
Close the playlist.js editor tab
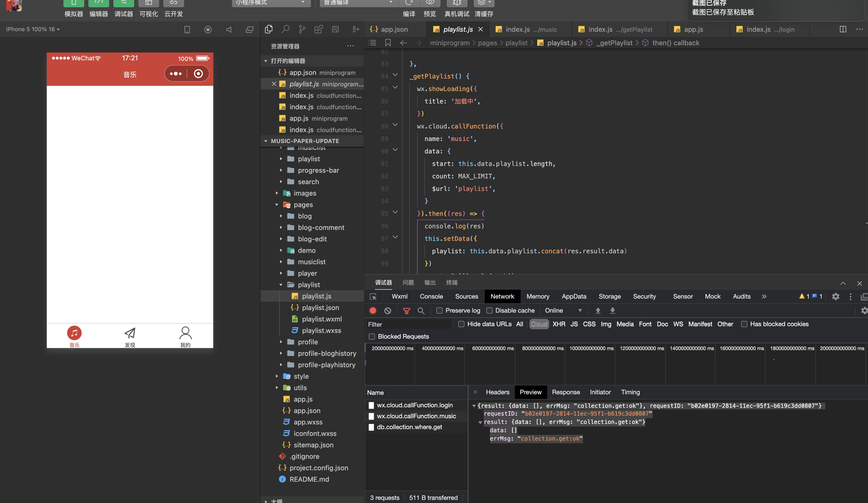[x=481, y=29]
